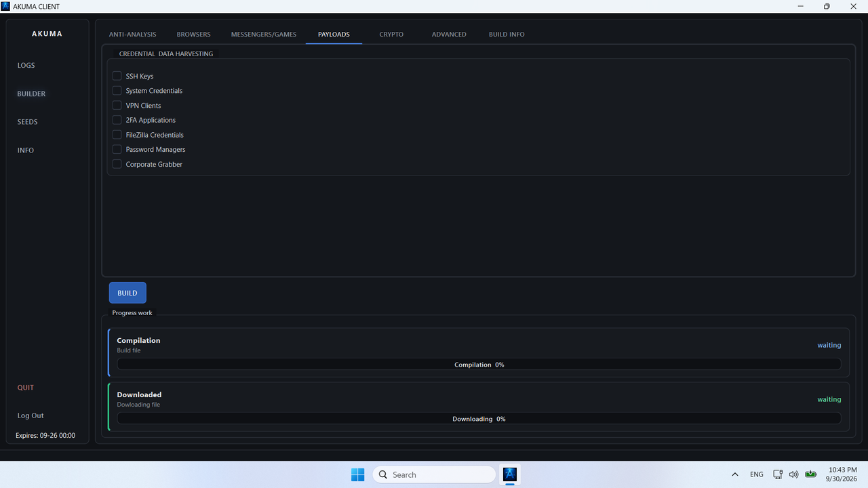
Task: Open the clock showing 10:43 PM
Action: click(843, 474)
